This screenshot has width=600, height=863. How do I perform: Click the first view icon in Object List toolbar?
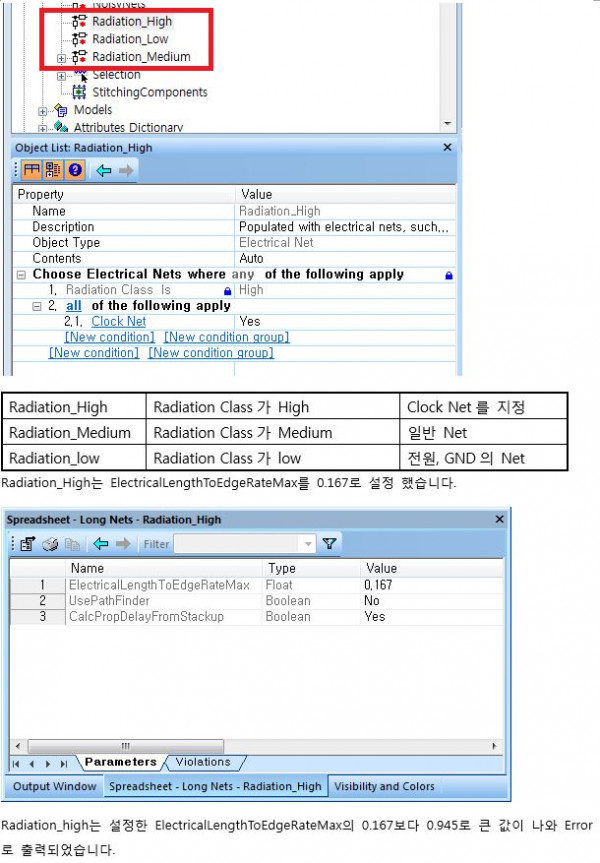tap(32, 170)
